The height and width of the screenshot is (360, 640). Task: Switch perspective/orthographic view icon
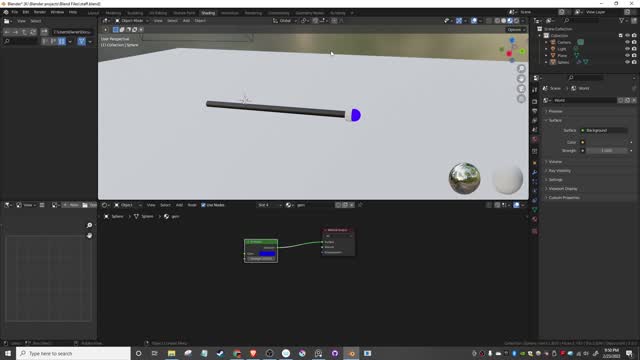521,99
